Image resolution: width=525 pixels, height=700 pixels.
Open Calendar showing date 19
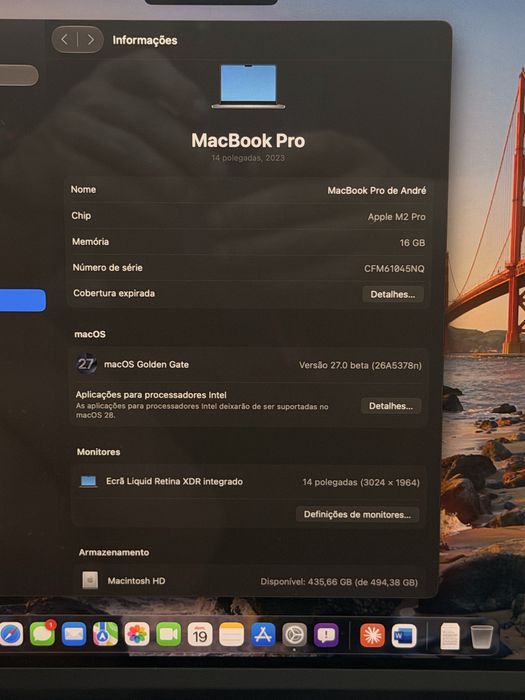pos(200,634)
